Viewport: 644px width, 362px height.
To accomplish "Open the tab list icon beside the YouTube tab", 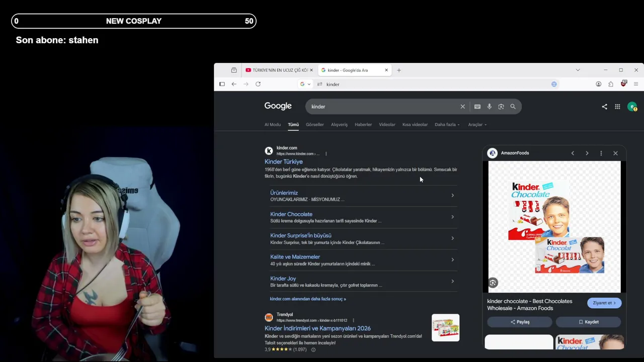I will [x=234, y=70].
